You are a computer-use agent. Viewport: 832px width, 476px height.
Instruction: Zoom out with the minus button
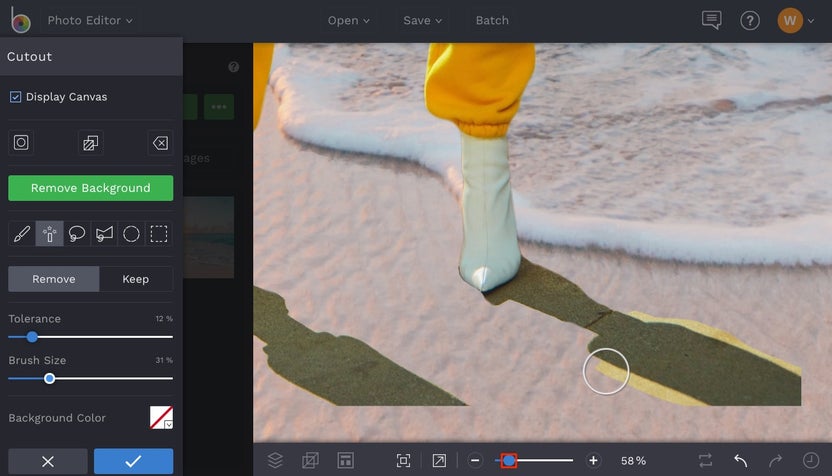(475, 461)
